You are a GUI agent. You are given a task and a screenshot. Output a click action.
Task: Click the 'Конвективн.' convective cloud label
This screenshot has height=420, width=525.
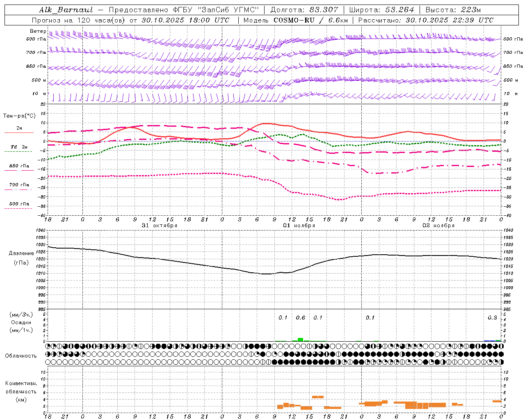[21, 383]
